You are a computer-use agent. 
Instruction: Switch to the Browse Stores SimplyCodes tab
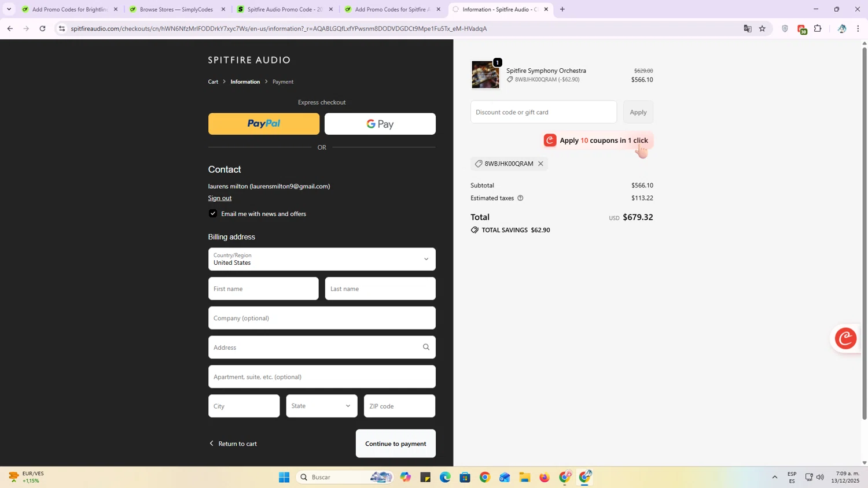(176, 9)
